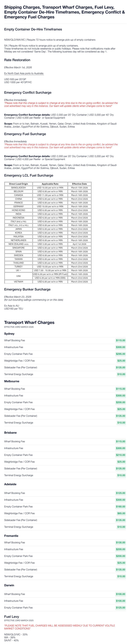Screen dimensions: 137x644
Task: Click the NEW ZEALAND origin cell in the table
Action: pos(18,244)
